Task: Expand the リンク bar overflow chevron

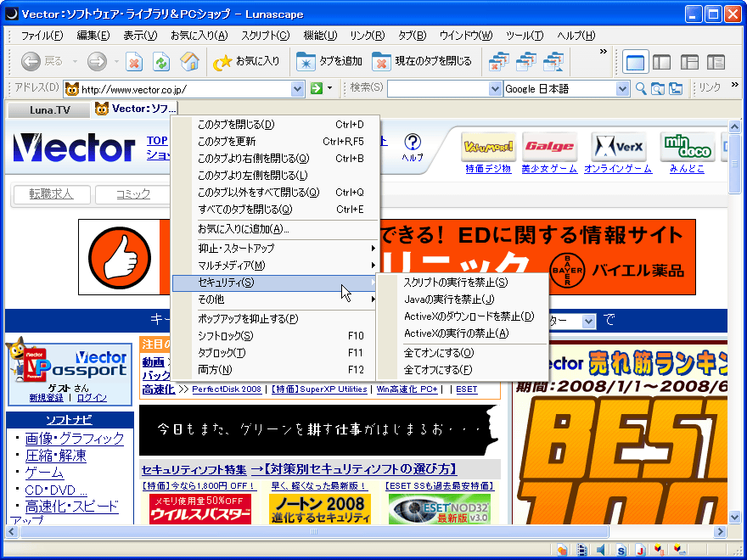Action: 734,85
